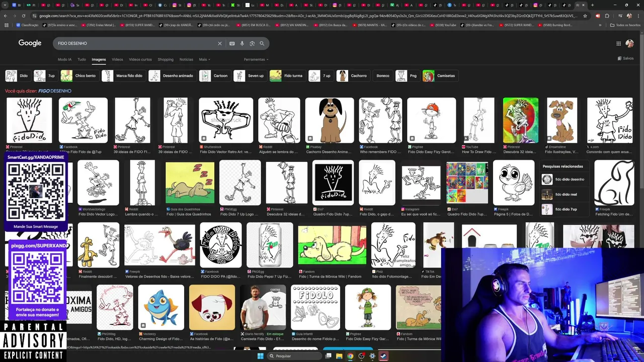Bookmark this page with the star icon
644x362 pixels.
(585, 16)
